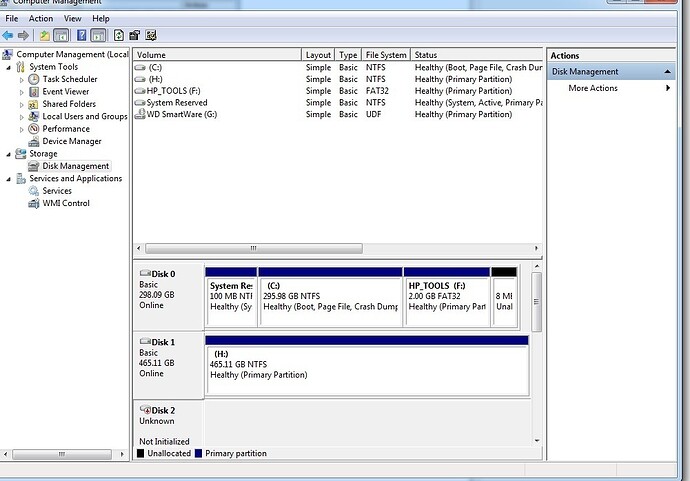
Task: Toggle the Show/Hide Action Pane icon
Action: [98, 35]
